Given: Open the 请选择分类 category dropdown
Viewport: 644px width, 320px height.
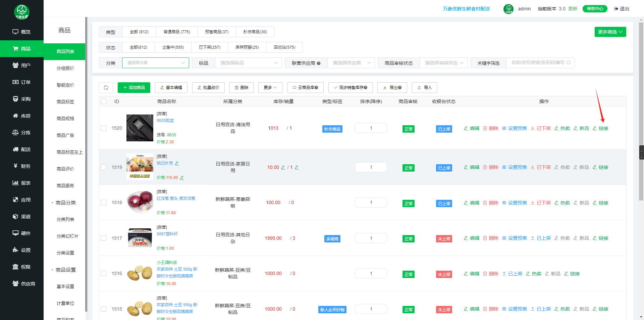Looking at the screenshot, I should pyautogui.click(x=156, y=63).
